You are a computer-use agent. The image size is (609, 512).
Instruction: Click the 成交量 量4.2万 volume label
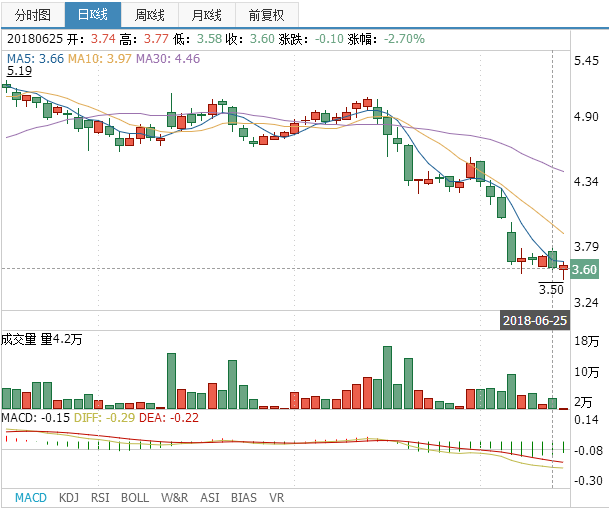pos(42,339)
